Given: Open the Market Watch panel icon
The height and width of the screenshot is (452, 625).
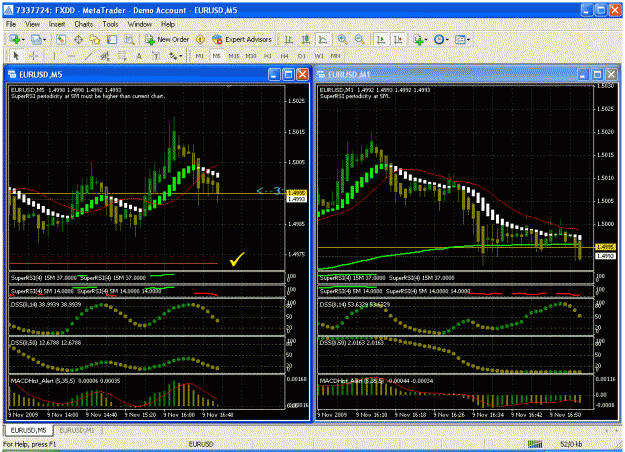Looking at the screenshot, I should [x=61, y=39].
